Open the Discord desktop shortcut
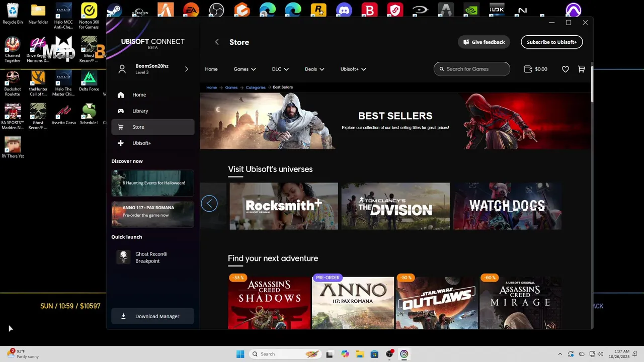 click(x=344, y=10)
